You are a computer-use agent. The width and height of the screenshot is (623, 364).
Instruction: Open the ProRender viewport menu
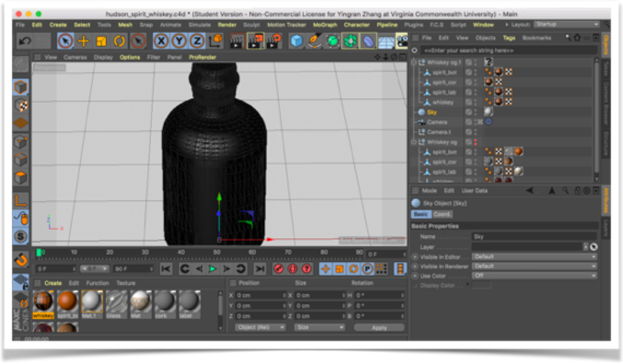[202, 57]
